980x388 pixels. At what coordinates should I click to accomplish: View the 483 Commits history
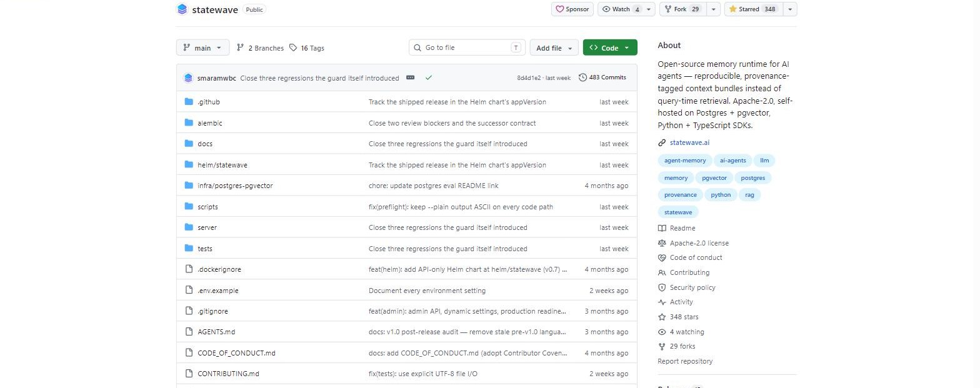(x=602, y=77)
